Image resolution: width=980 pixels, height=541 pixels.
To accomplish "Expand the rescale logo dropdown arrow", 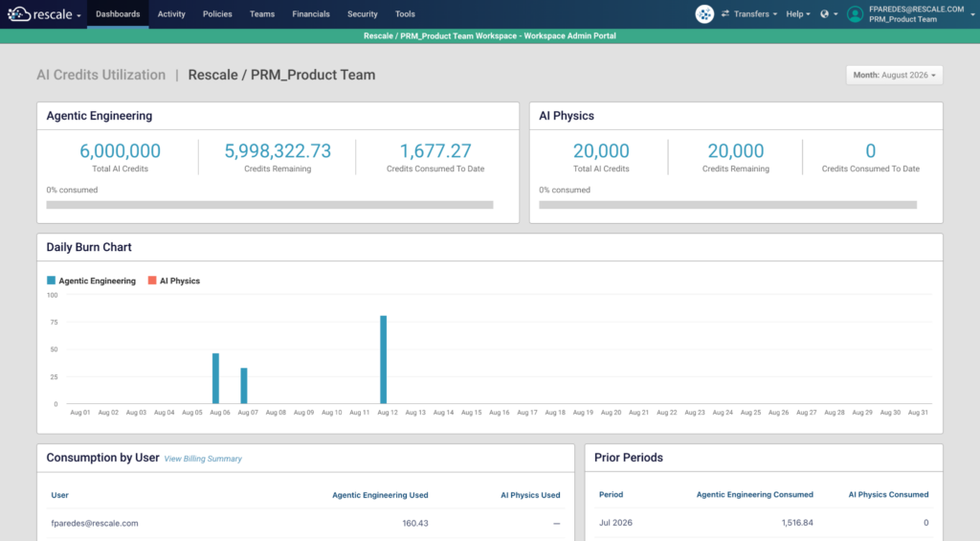I will point(78,15).
